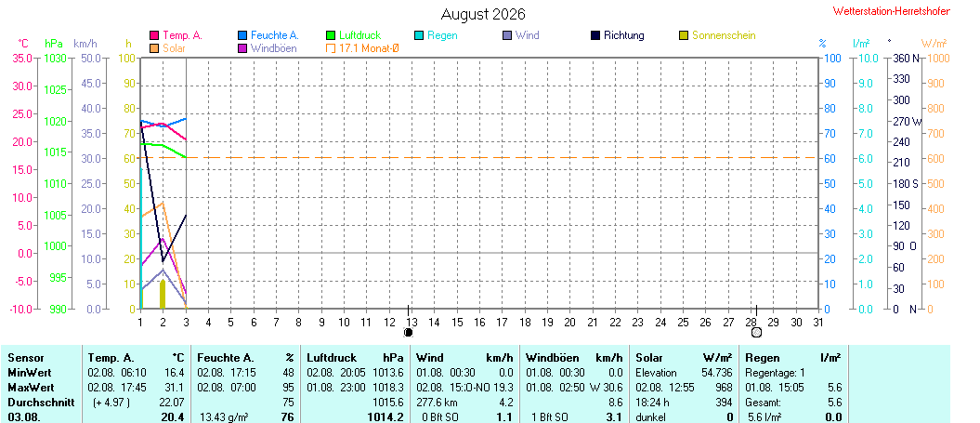Image resolution: width=980 pixels, height=423 pixels.
Task: Click the magenta Windböen legend swatch
Action: [242, 48]
